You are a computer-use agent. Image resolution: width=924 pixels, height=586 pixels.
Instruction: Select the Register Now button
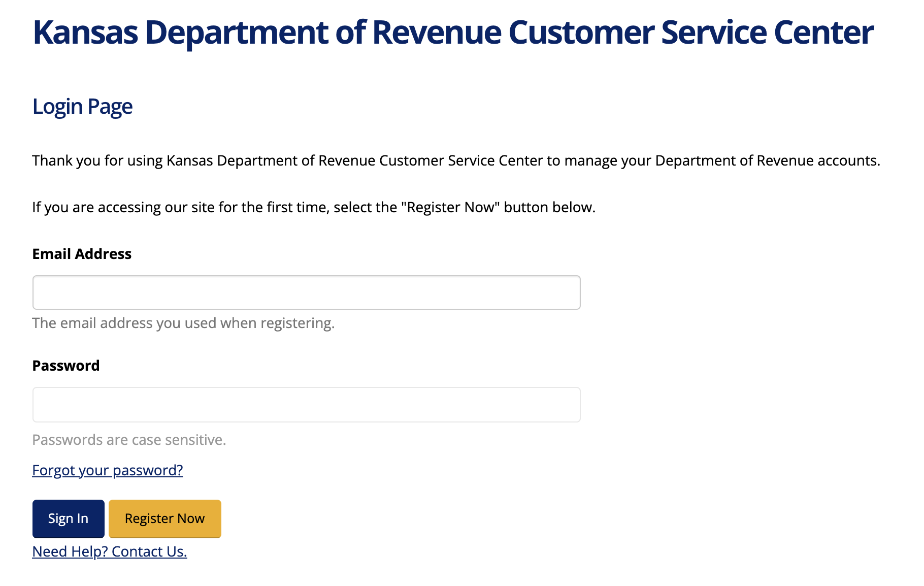pyautogui.click(x=165, y=518)
